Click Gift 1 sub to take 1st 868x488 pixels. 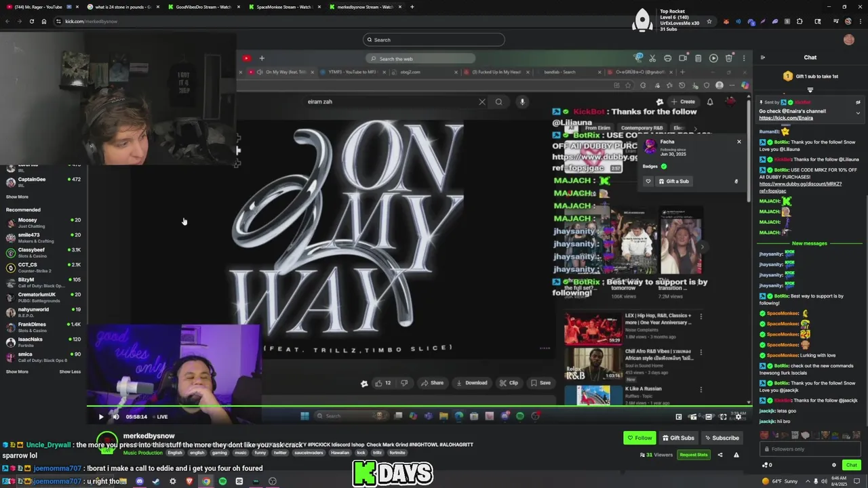(x=810, y=77)
